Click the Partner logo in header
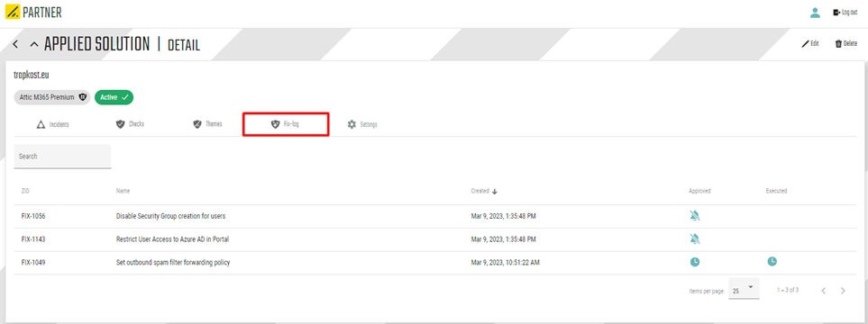 point(33,12)
